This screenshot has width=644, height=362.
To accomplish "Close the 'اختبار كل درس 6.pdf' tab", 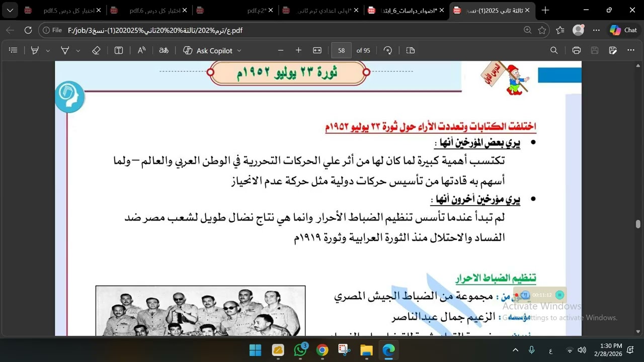I will pyautogui.click(x=185, y=10).
